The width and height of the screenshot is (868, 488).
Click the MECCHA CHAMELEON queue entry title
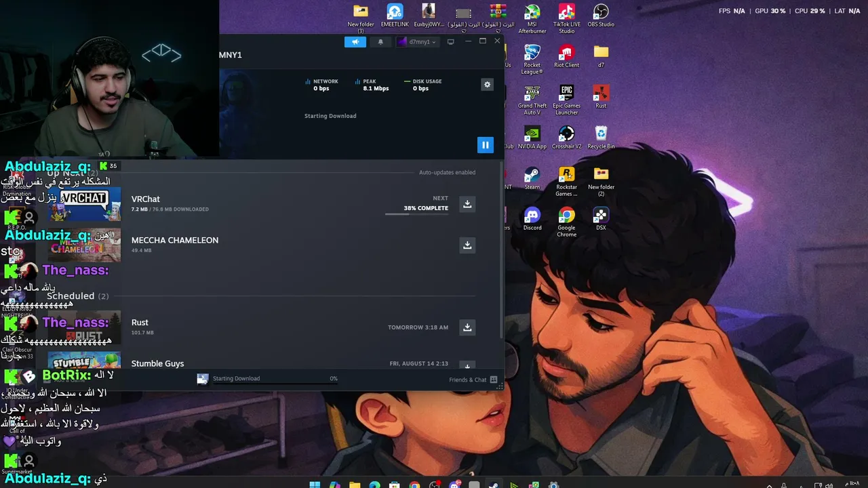[175, 241]
